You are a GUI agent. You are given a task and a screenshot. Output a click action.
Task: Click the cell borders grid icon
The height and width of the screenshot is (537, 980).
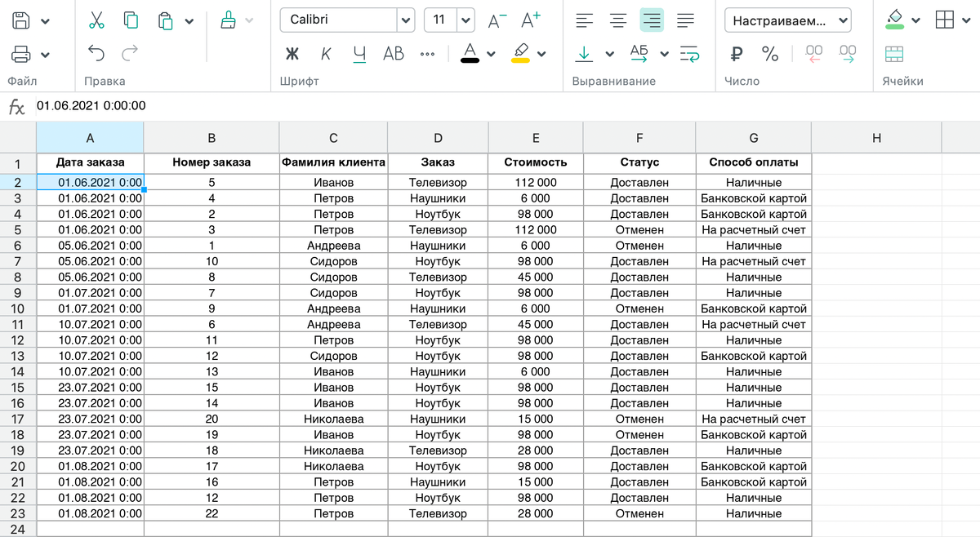pyautogui.click(x=945, y=20)
